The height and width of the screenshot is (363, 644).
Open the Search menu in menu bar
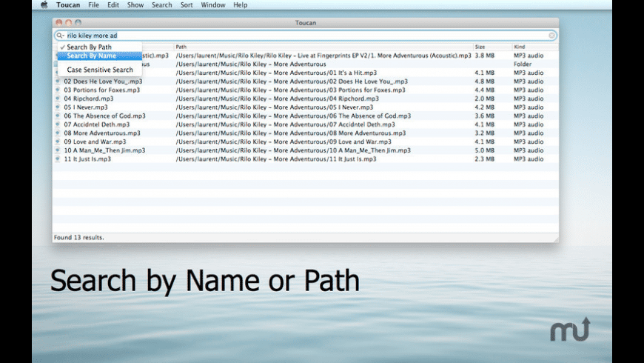(162, 5)
